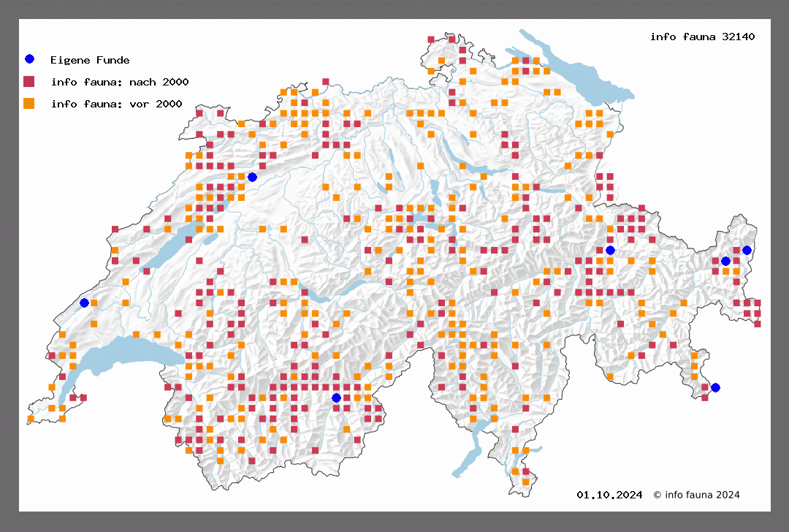Click the 01.10.2024 date stamp

click(609, 495)
